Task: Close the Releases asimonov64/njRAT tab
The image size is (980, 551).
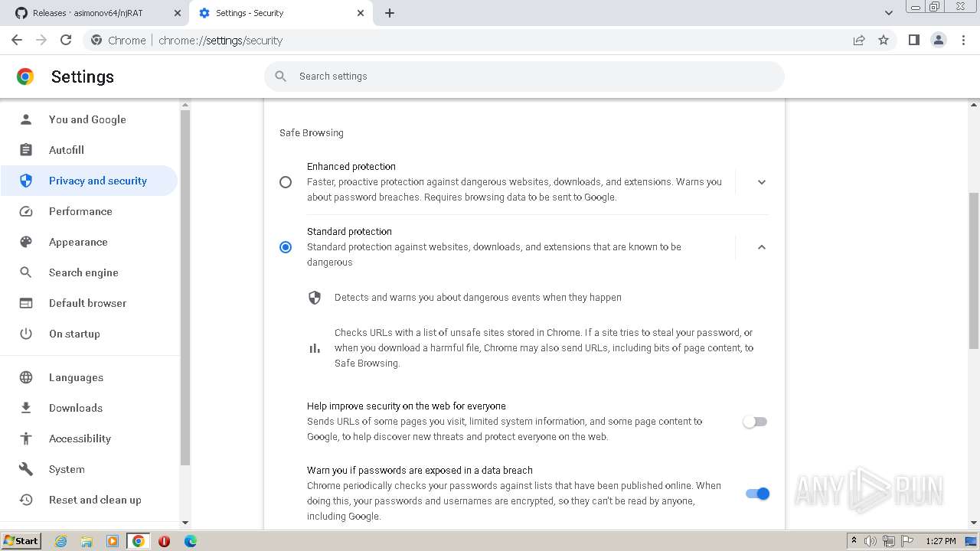Action: point(178,13)
